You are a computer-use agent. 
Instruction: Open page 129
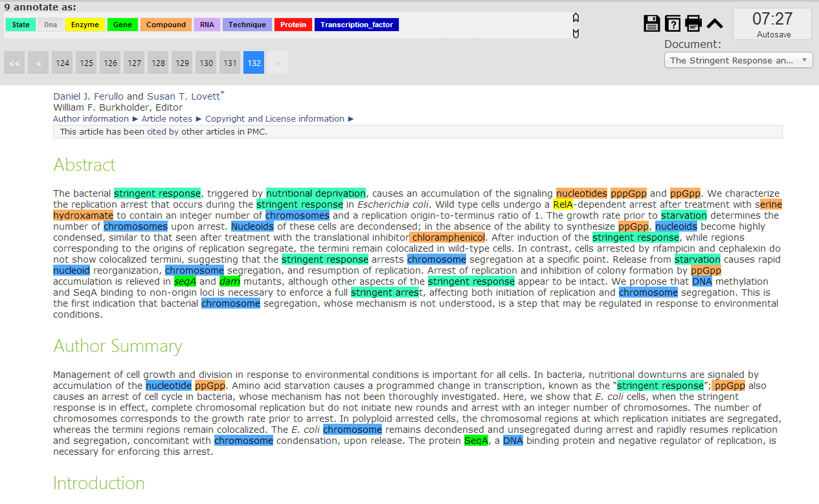(182, 63)
